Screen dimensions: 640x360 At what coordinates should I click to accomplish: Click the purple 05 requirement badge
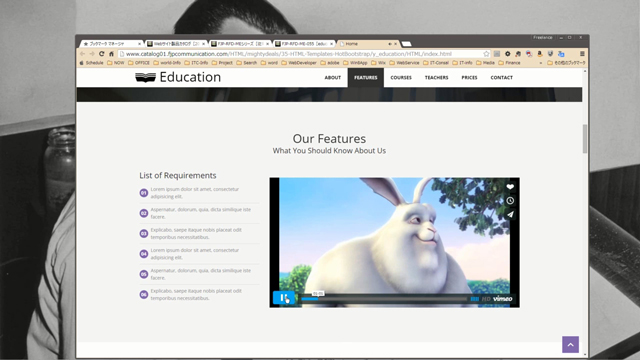[144, 274]
